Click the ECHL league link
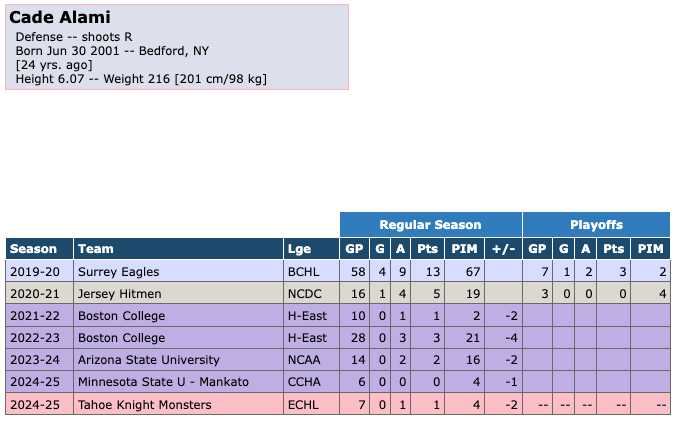Viewport: 676px width, 421px height. (302, 404)
